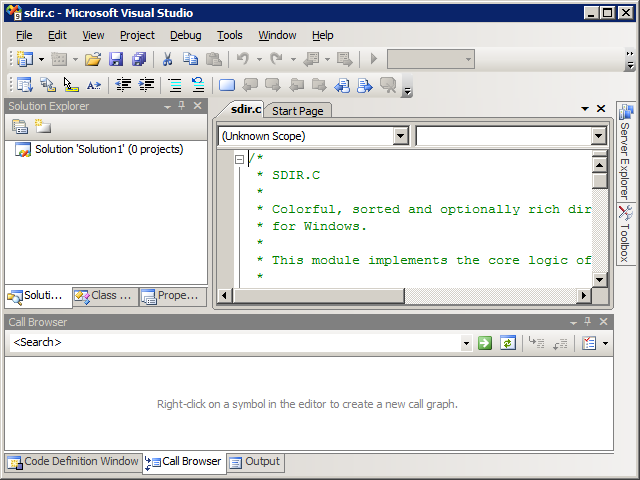Click the Paste clipboard icon
640x480 pixels.
click(213, 59)
